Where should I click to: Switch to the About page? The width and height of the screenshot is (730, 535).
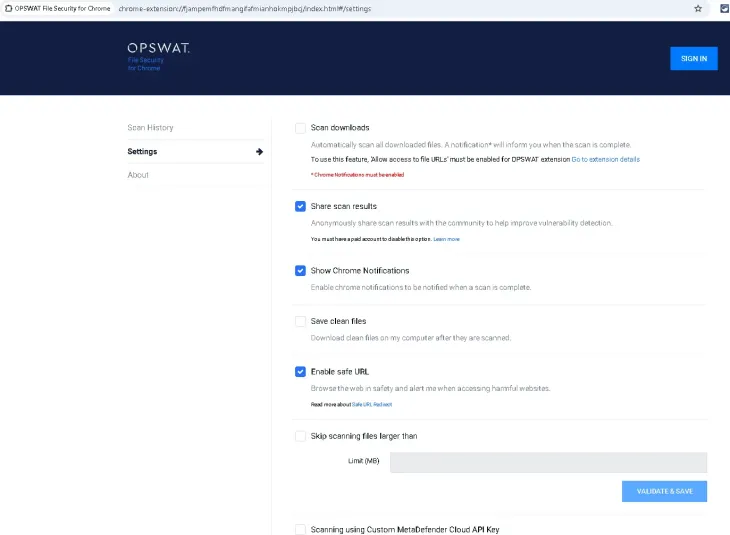[138, 175]
